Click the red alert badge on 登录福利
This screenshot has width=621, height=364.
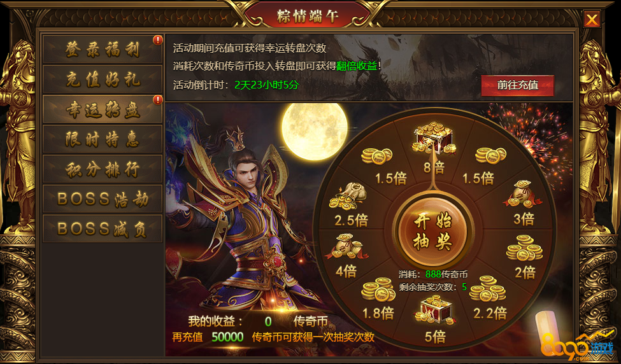(157, 40)
